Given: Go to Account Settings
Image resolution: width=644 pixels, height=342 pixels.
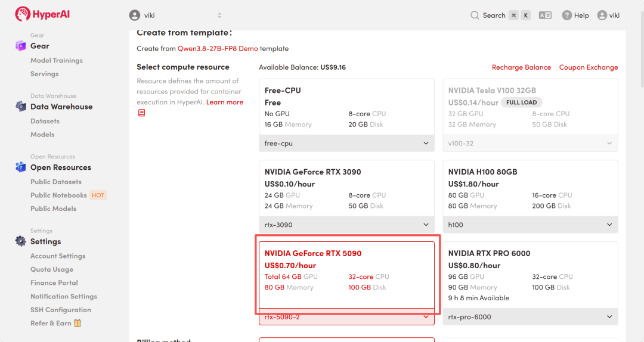Looking at the screenshot, I should (x=58, y=256).
